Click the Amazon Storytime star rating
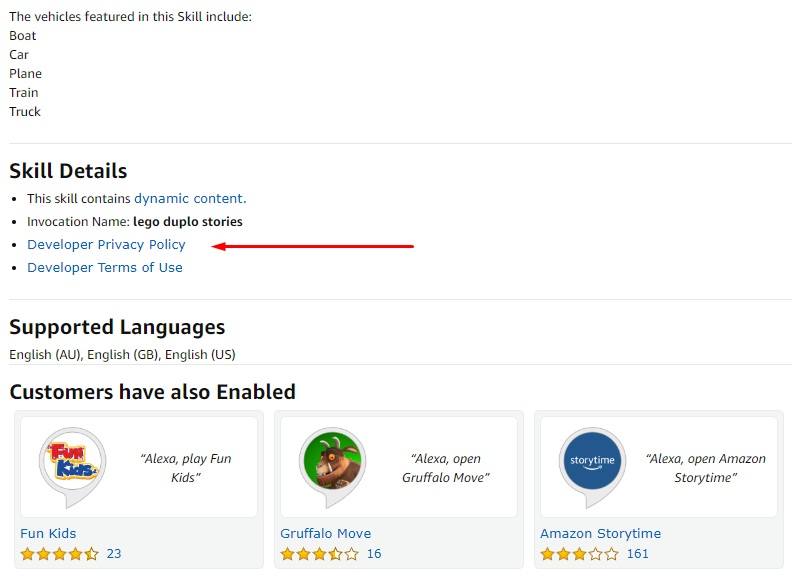 [579, 554]
